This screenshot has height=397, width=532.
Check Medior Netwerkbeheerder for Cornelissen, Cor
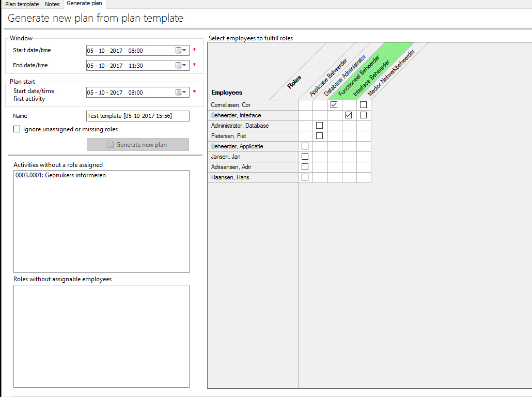363,105
